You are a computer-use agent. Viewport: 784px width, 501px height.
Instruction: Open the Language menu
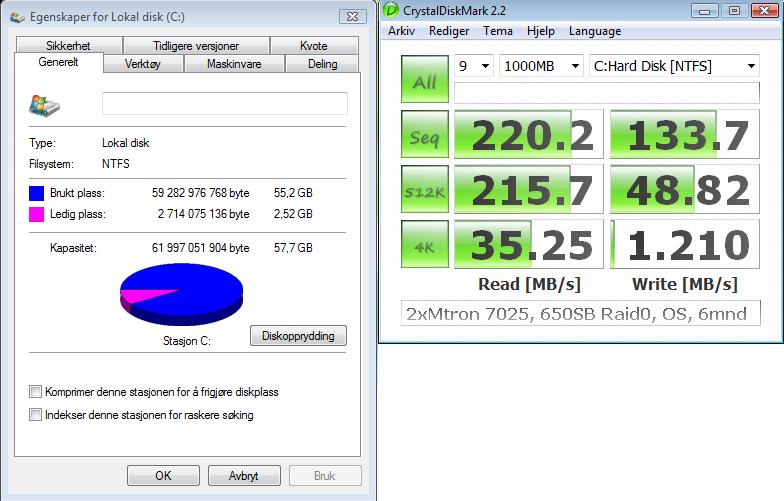[595, 31]
